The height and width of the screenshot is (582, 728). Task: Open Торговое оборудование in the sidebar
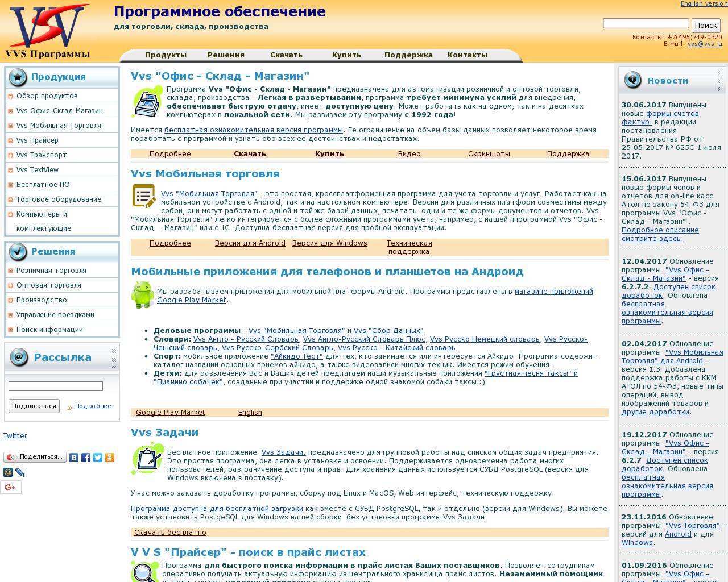59,199
